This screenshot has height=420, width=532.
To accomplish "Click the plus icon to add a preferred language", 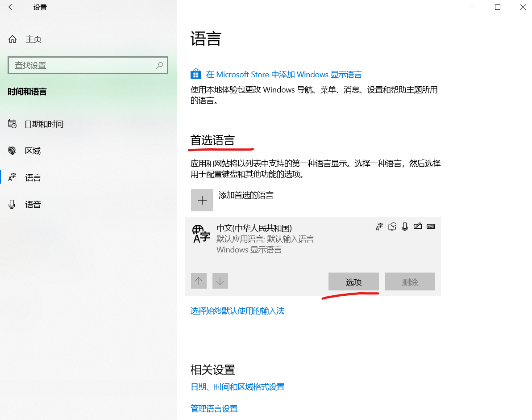I will (202, 200).
